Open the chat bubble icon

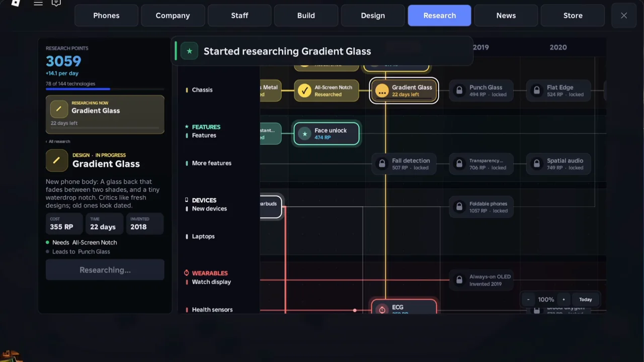[x=56, y=3]
